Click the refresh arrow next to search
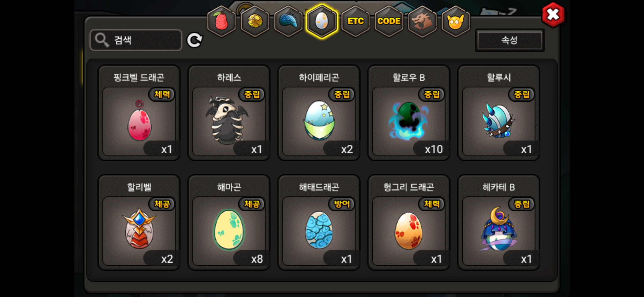The width and height of the screenshot is (644, 297). (195, 40)
